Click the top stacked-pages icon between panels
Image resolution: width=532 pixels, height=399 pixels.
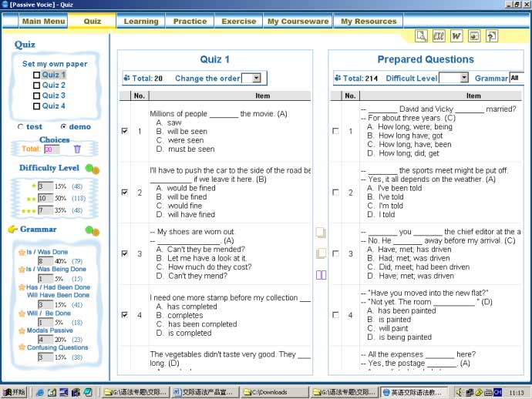pyautogui.click(x=321, y=232)
